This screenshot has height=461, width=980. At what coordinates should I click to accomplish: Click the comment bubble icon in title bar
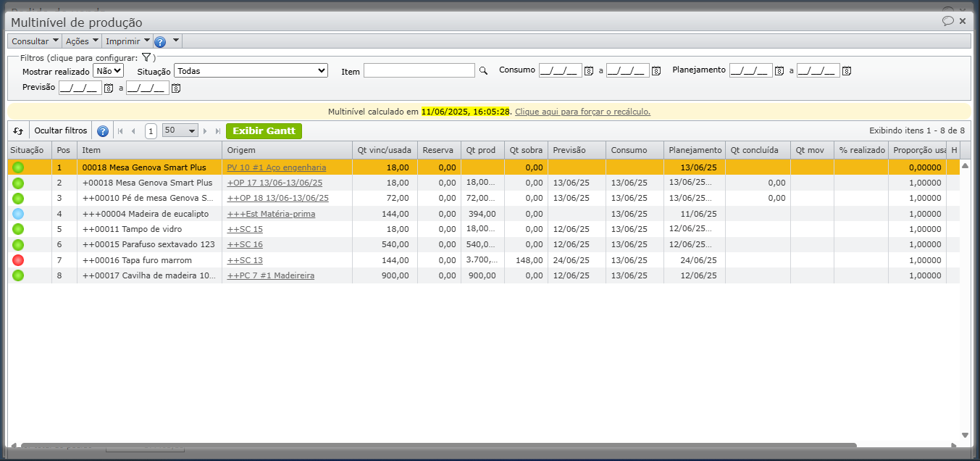947,21
